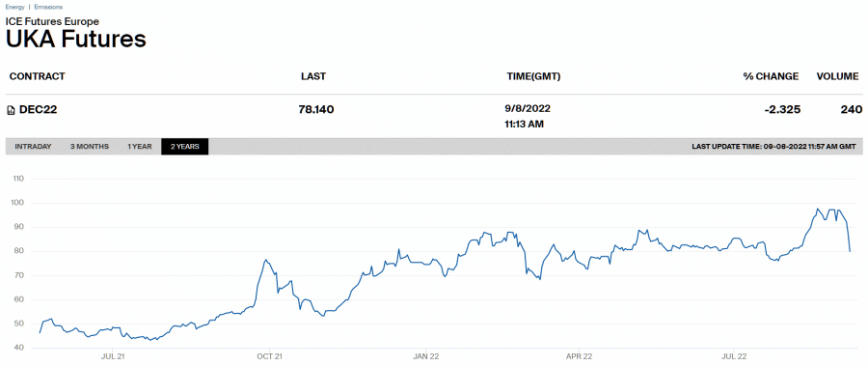Select the 3 Months chart range
Viewport: 868px width, 366px height.
click(x=90, y=147)
